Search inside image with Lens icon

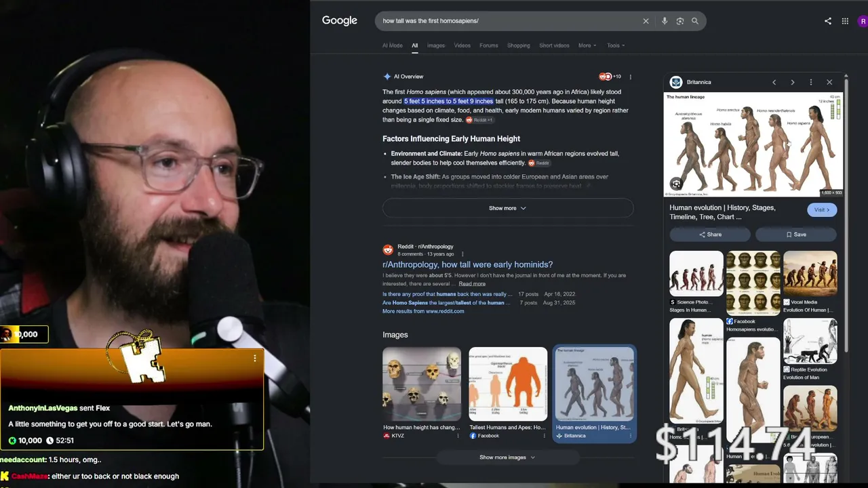[675, 184]
